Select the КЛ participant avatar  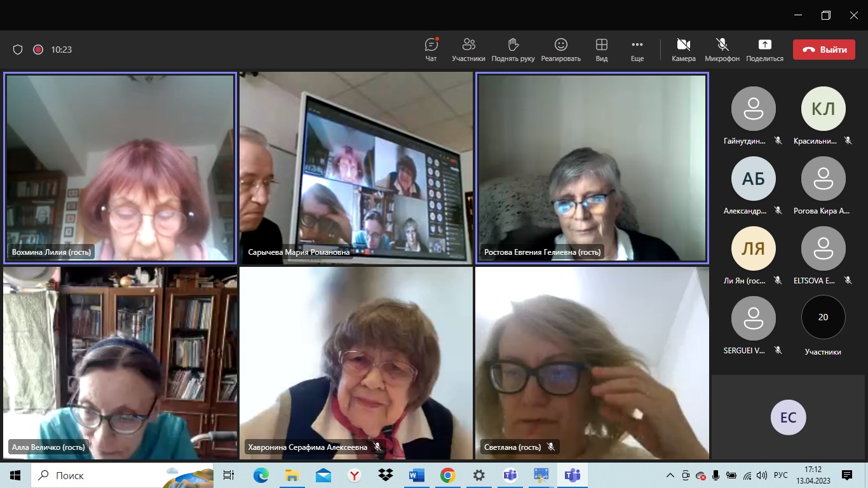coord(823,109)
